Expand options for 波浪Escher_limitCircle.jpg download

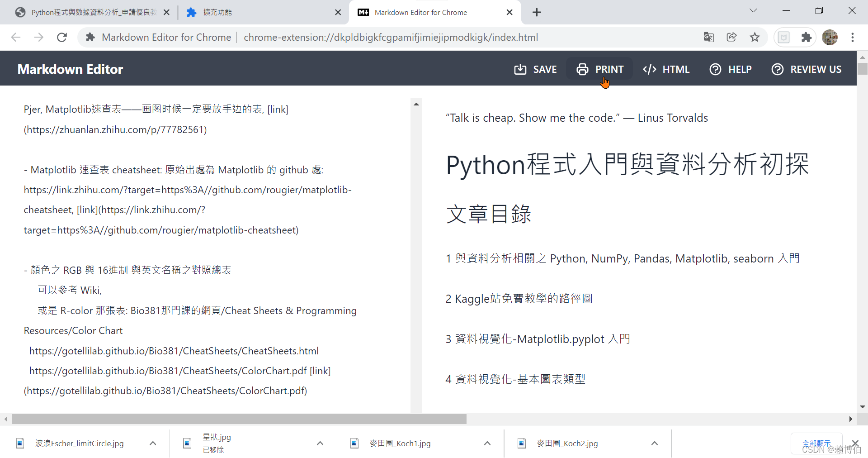click(153, 443)
